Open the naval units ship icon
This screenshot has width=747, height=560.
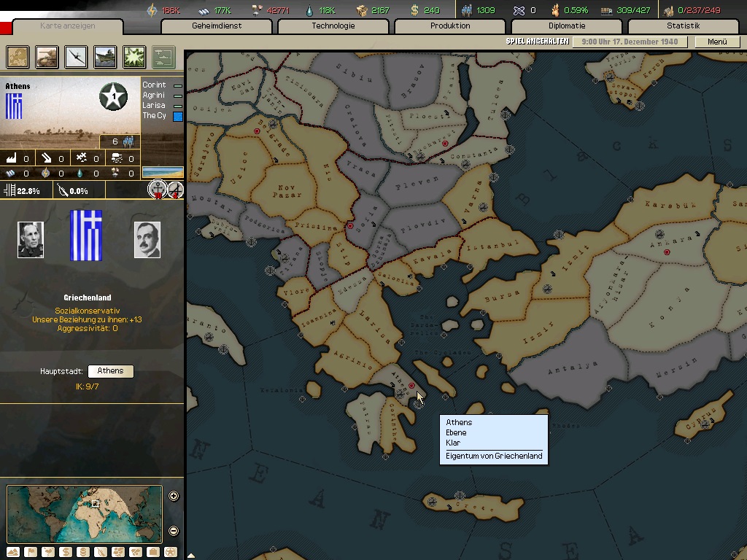(105, 56)
